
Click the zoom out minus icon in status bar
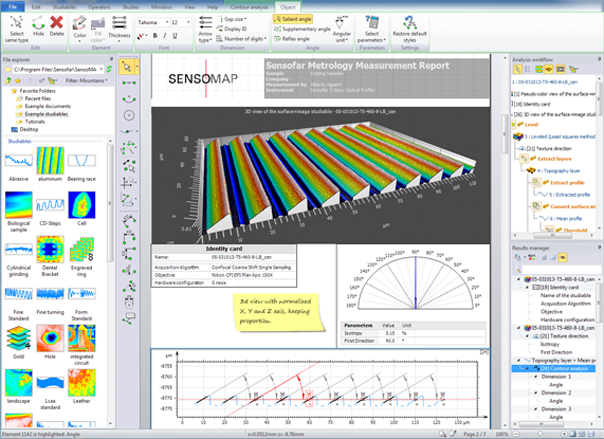[x=516, y=434]
